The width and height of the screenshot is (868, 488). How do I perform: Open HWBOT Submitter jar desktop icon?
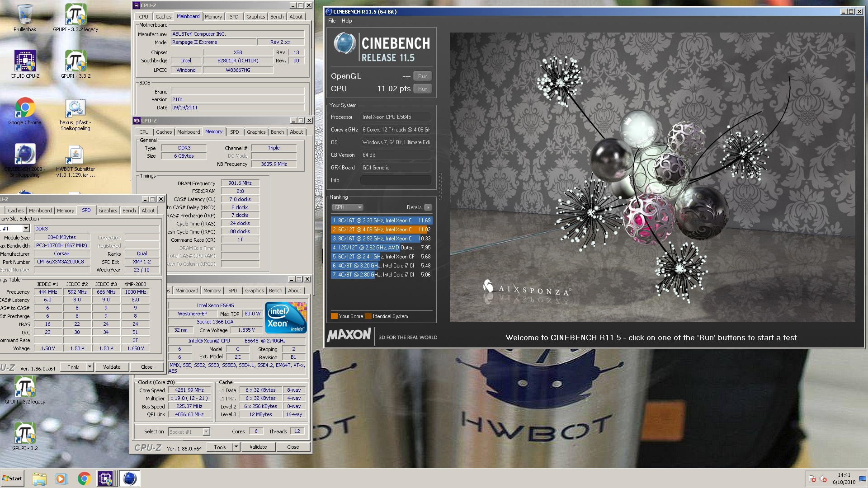pos(75,161)
